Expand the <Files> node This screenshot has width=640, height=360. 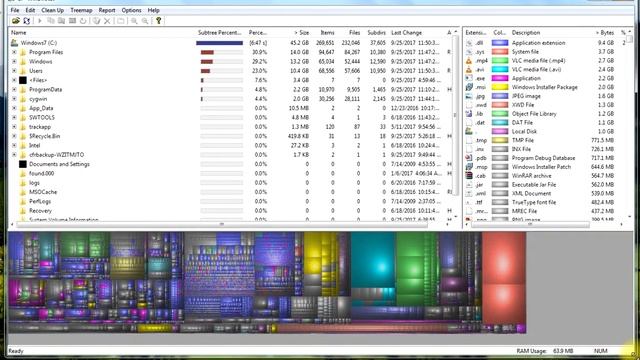pyautogui.click(x=14, y=80)
